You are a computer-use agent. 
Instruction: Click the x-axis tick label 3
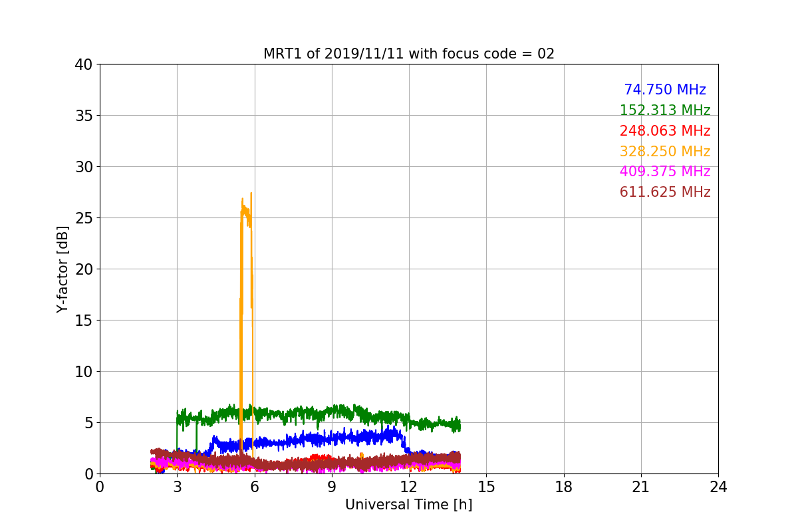(x=177, y=487)
